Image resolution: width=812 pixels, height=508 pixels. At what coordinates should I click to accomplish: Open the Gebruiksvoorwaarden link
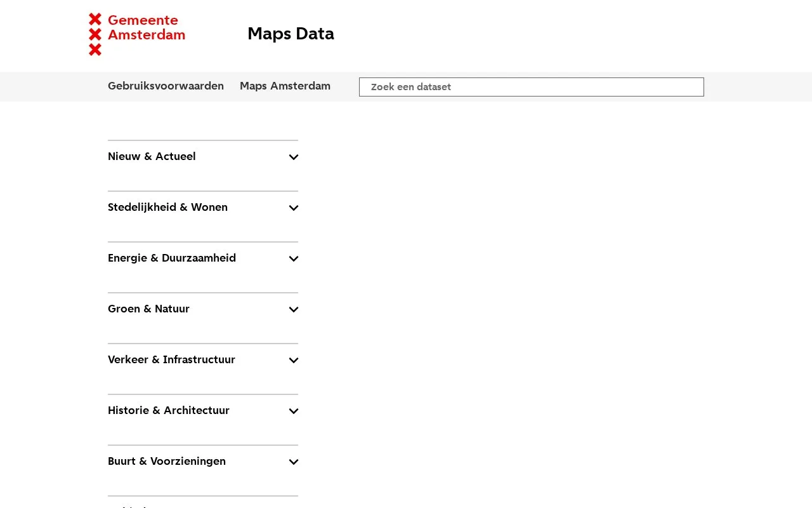(166, 86)
